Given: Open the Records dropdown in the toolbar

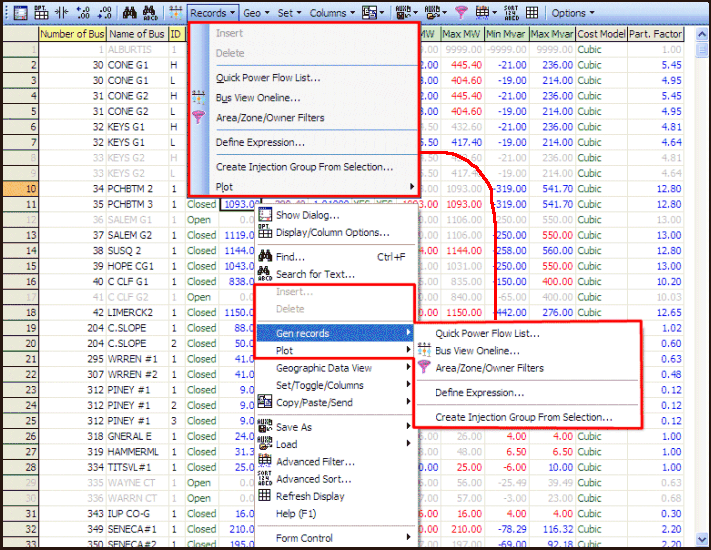Looking at the screenshot, I should click(212, 13).
